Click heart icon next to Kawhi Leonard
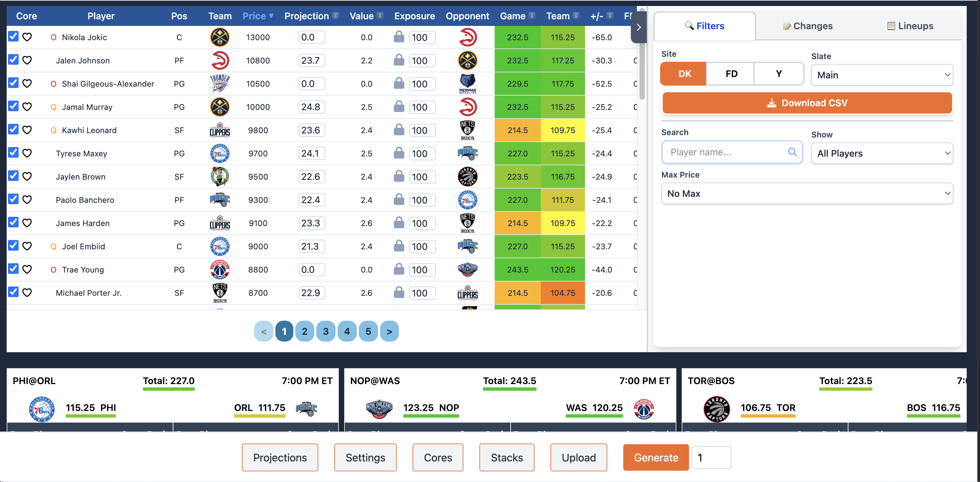The height and width of the screenshot is (482, 980). [x=27, y=130]
